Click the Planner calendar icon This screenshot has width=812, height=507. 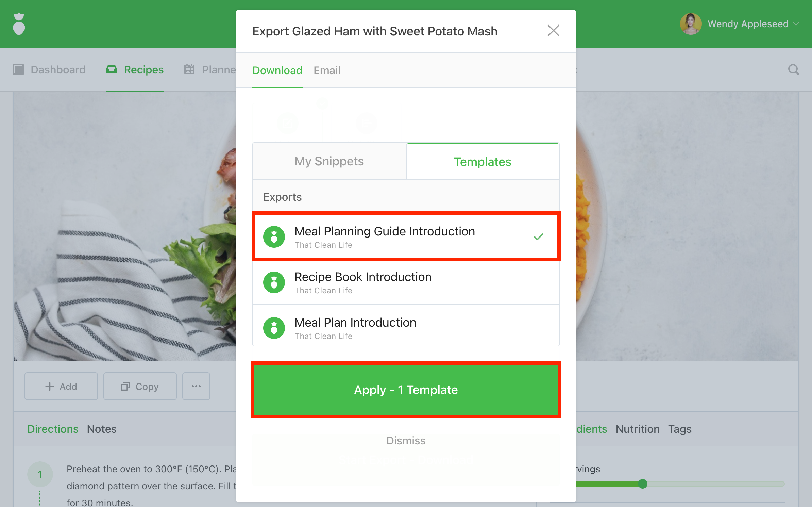tap(189, 69)
